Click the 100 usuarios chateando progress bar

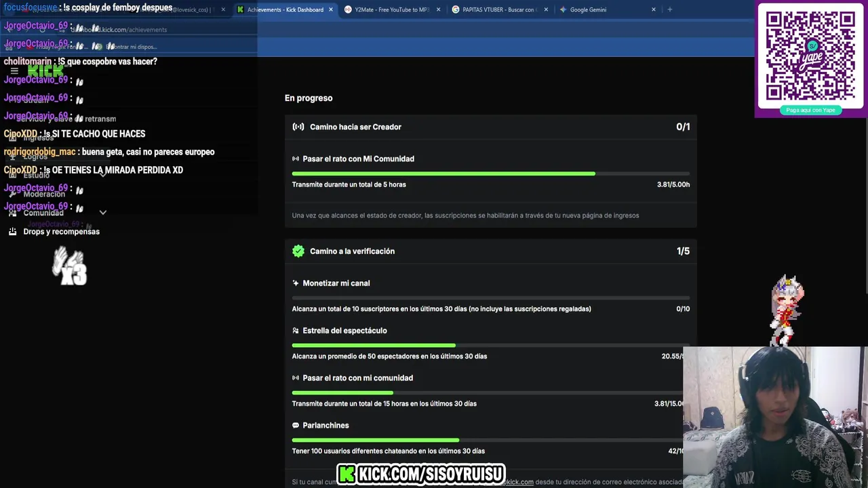pos(488,441)
